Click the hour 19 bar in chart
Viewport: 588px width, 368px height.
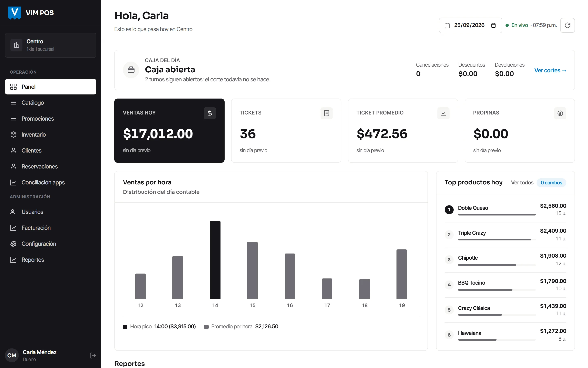pyautogui.click(x=402, y=274)
